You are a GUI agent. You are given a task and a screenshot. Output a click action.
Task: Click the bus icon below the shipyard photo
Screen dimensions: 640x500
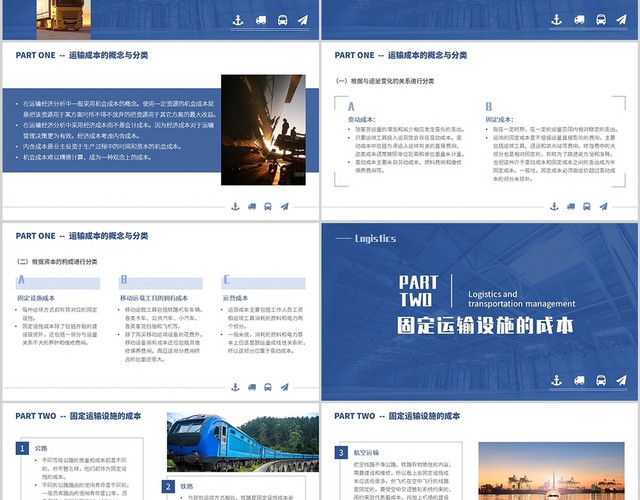tap(268, 207)
